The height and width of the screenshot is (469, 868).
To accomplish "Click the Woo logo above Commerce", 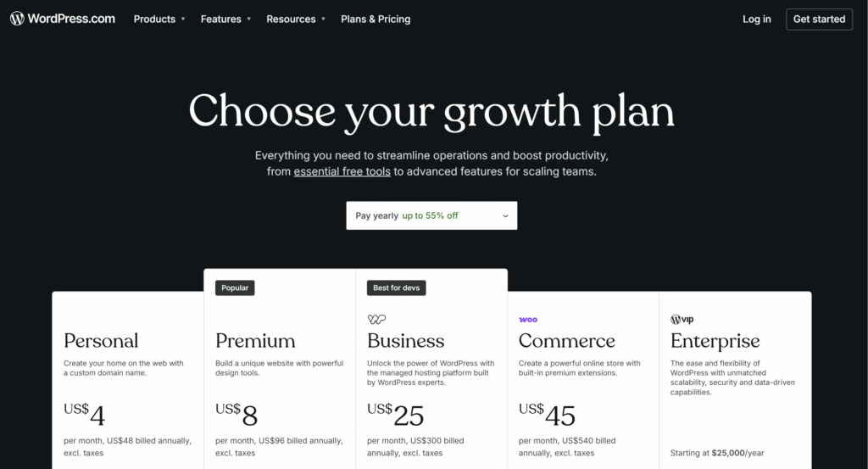I will tap(528, 320).
